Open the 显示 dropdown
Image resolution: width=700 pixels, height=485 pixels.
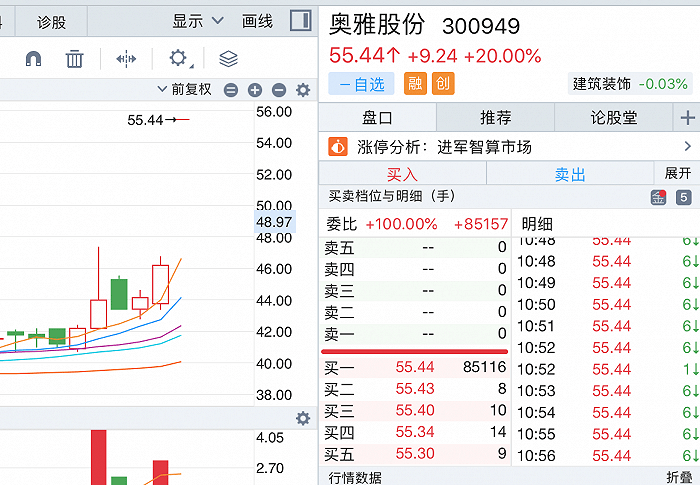pyautogui.click(x=198, y=21)
